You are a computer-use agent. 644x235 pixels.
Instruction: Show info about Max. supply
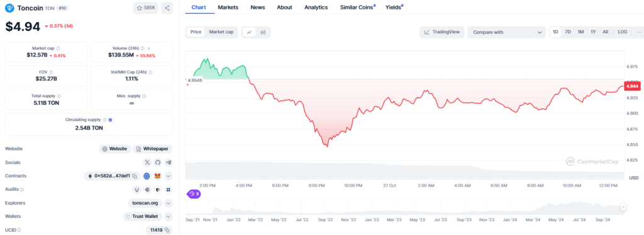pyautogui.click(x=144, y=96)
